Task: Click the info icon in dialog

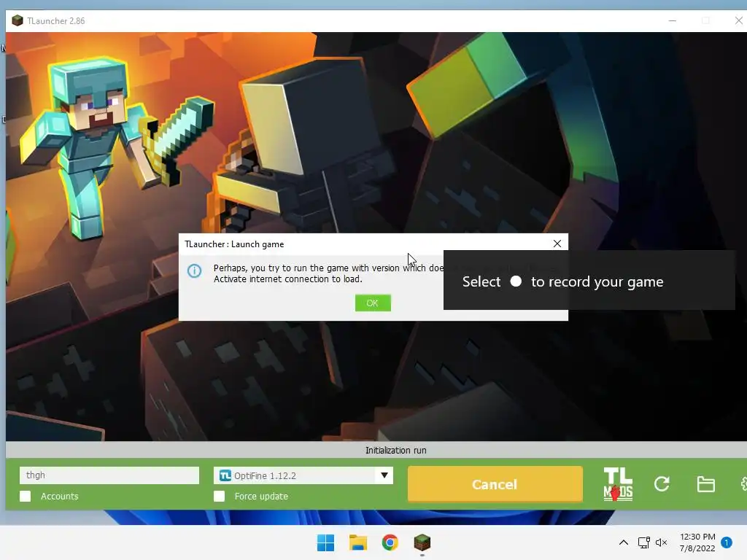Action: click(194, 271)
